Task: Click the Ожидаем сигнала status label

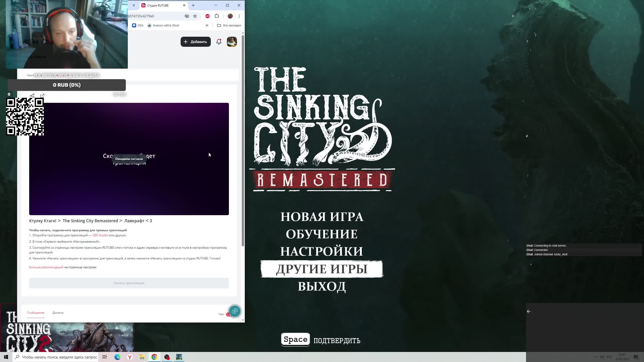Action: [x=129, y=159]
